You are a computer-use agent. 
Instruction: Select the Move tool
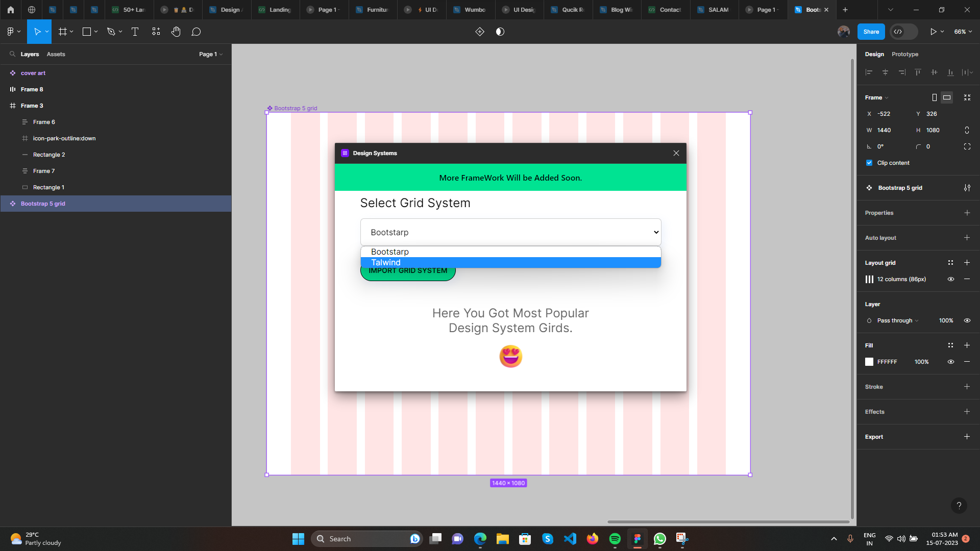(37, 32)
